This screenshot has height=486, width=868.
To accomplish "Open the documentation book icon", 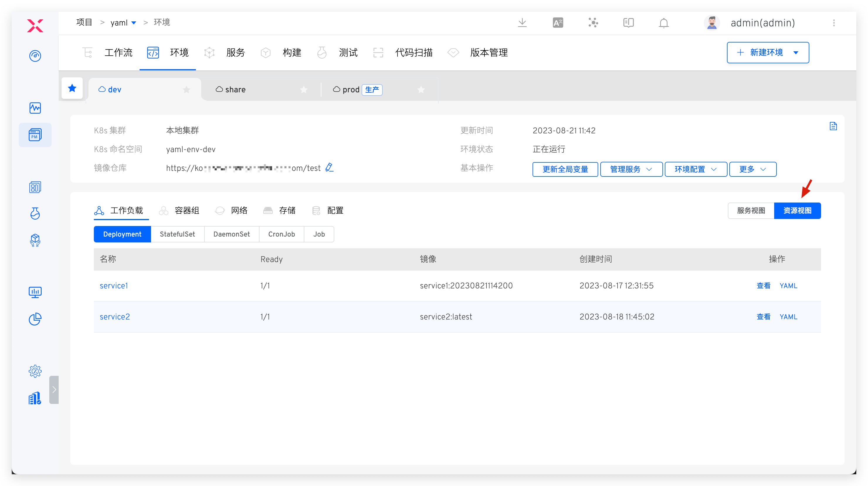I will click(628, 23).
